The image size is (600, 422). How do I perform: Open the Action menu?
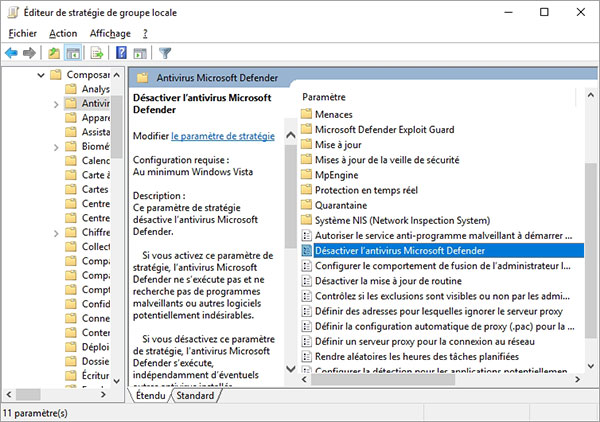click(x=63, y=34)
